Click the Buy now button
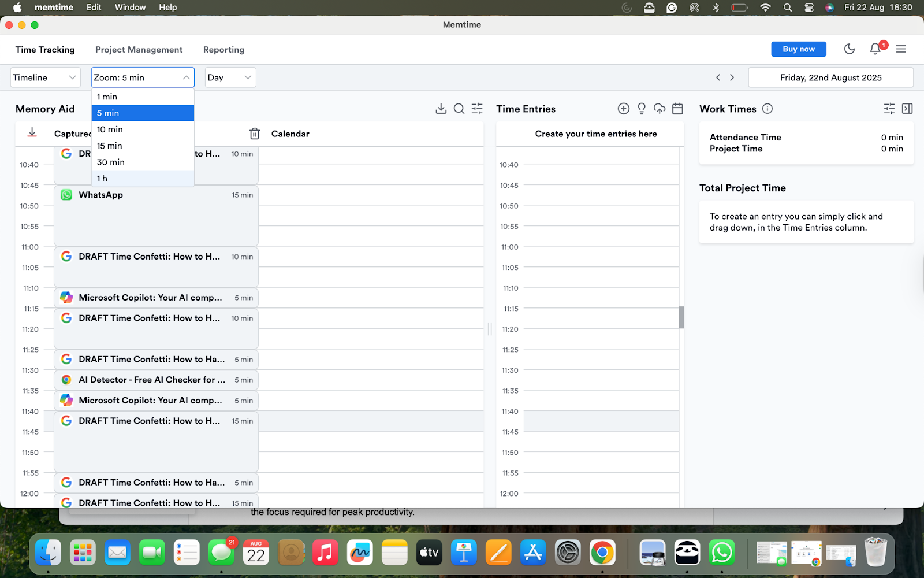The height and width of the screenshot is (578, 924). 799,49
